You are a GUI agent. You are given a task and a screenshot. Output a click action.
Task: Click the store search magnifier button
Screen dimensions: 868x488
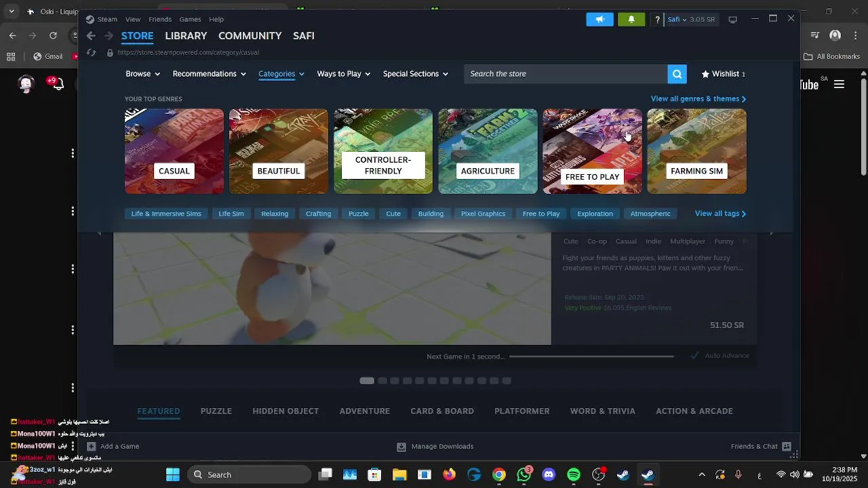coord(677,74)
